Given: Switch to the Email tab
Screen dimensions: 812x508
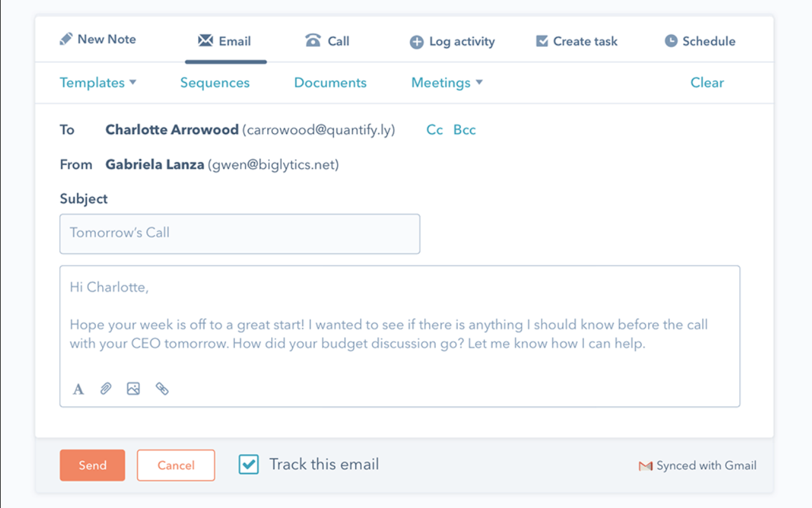Looking at the screenshot, I should click(226, 41).
